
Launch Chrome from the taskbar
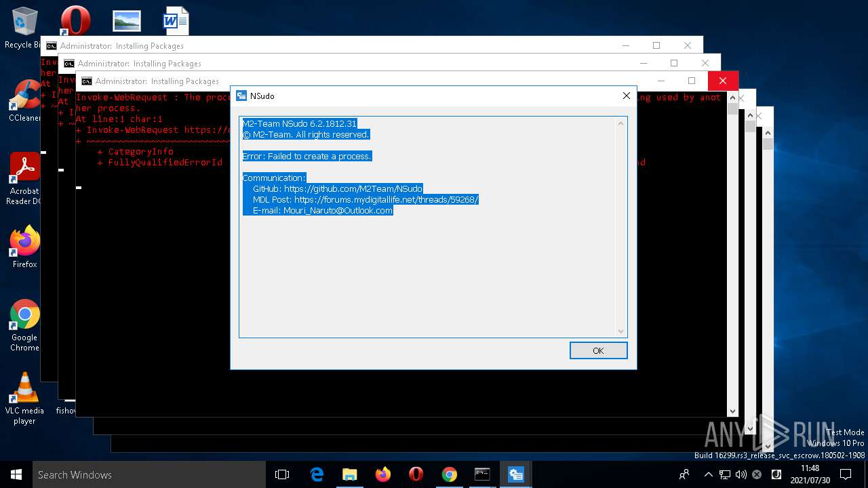click(450, 474)
